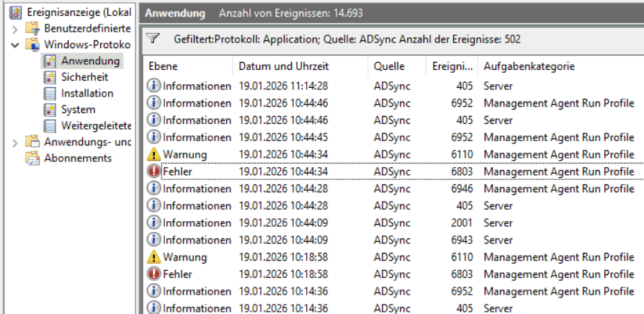Select event 2001 at 10:44:09
This screenshot has width=644, height=314.
click(x=389, y=223)
